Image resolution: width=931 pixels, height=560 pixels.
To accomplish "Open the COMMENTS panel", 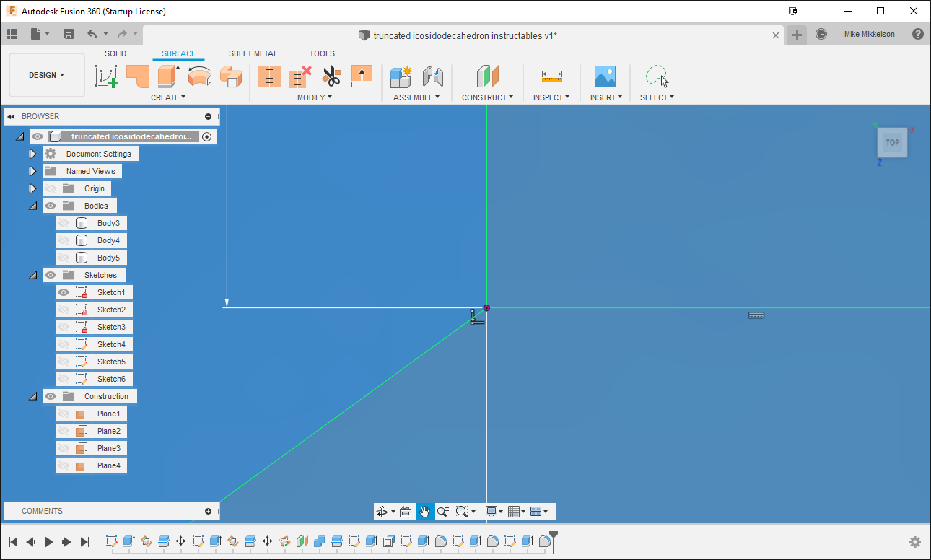I will [x=42, y=511].
